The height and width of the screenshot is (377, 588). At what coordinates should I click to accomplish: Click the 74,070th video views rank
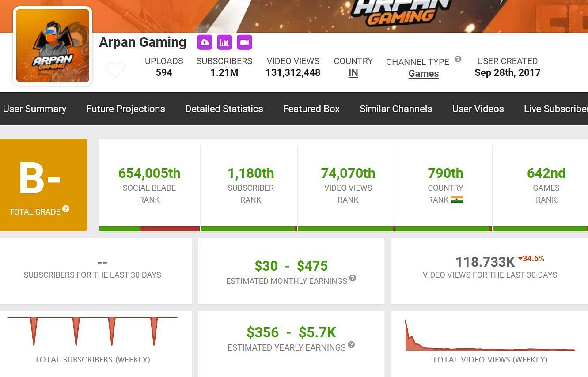pos(348,173)
